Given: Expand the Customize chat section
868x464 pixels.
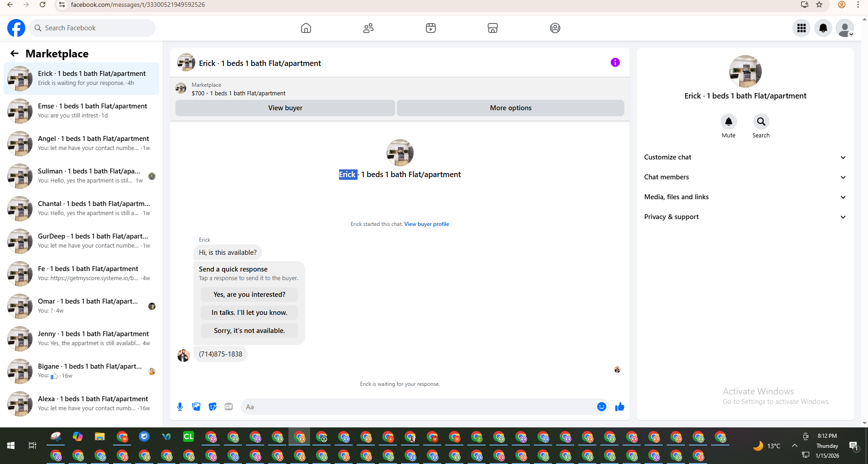Looking at the screenshot, I should [x=745, y=157].
